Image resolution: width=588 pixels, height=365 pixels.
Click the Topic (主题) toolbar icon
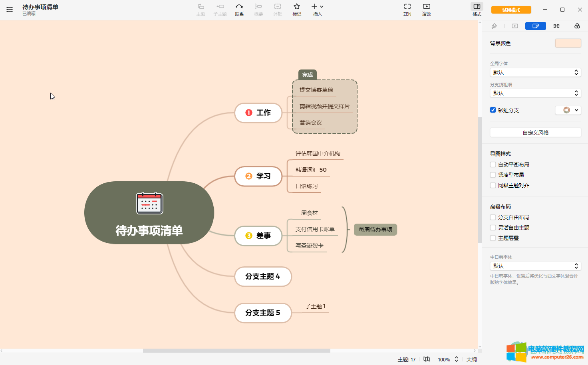(x=201, y=10)
